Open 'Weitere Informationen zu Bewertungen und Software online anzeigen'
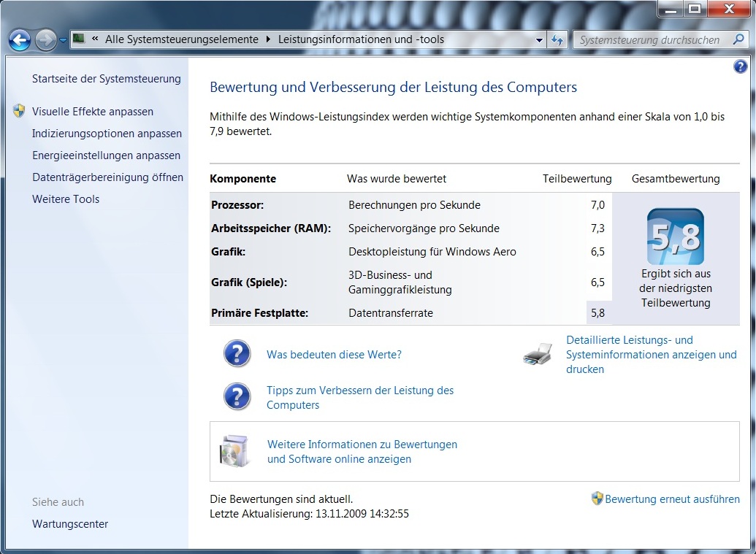The image size is (756, 554). [362, 451]
